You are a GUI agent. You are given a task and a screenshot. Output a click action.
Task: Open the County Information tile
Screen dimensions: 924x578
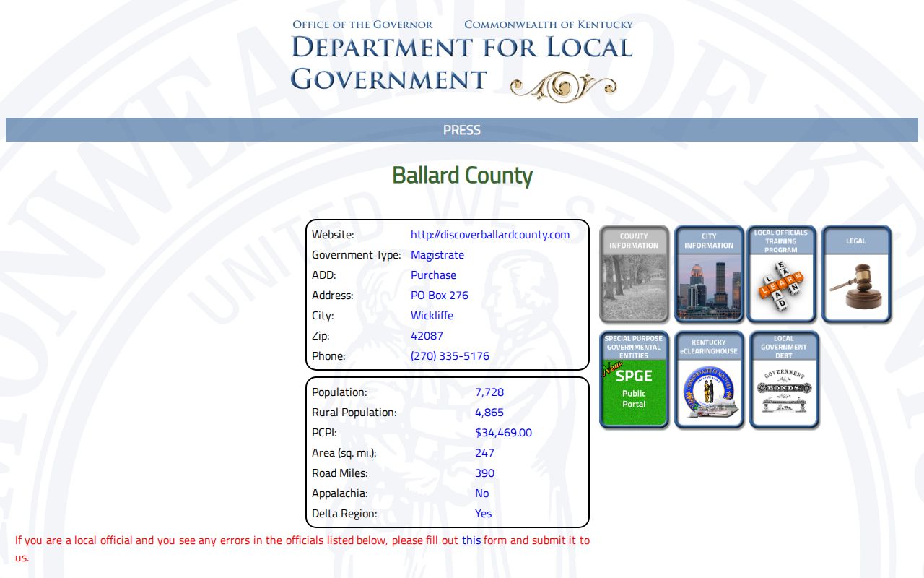(634, 274)
